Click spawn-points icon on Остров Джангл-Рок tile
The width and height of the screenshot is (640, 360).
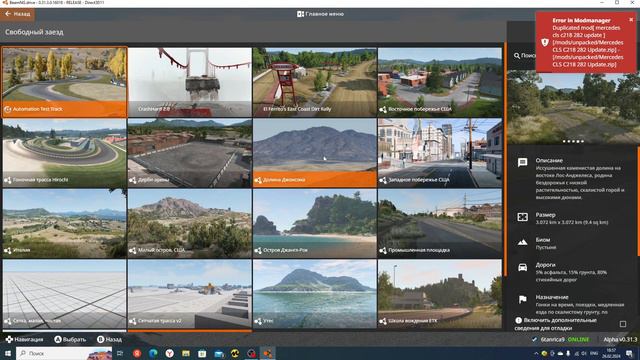click(258, 250)
